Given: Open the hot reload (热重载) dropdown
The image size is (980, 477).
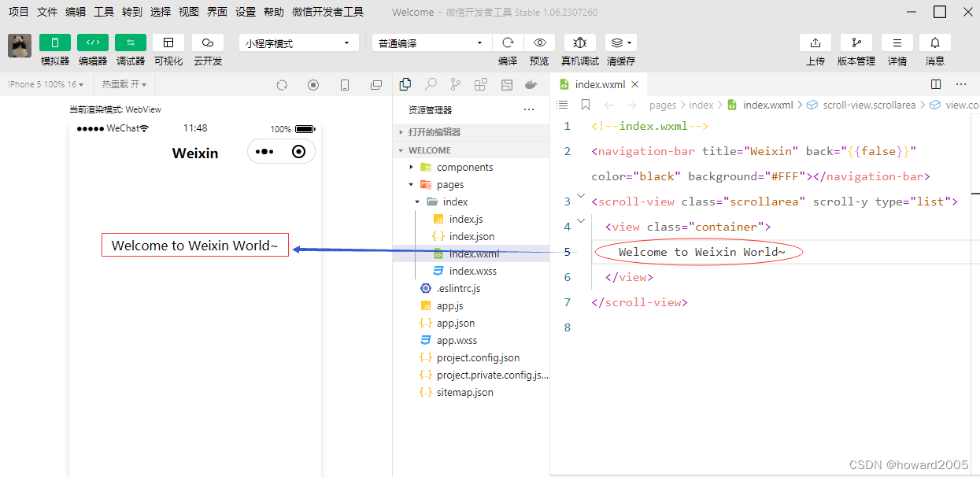Looking at the screenshot, I should [x=124, y=84].
